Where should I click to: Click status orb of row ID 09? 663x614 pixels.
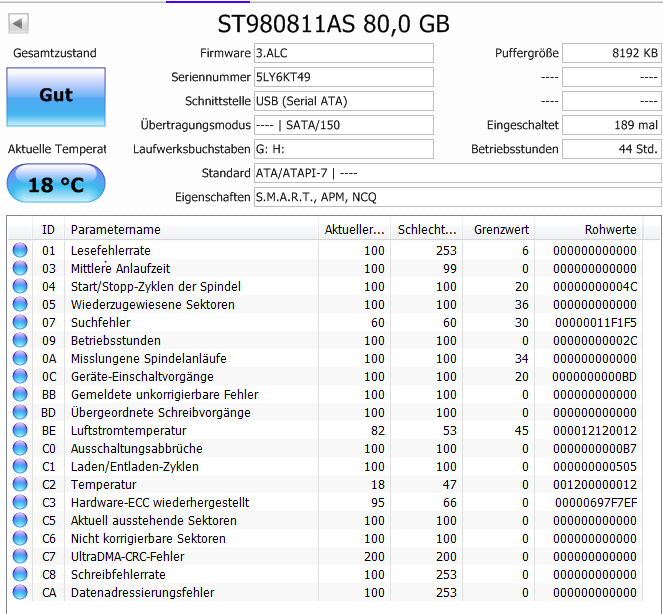coord(20,340)
